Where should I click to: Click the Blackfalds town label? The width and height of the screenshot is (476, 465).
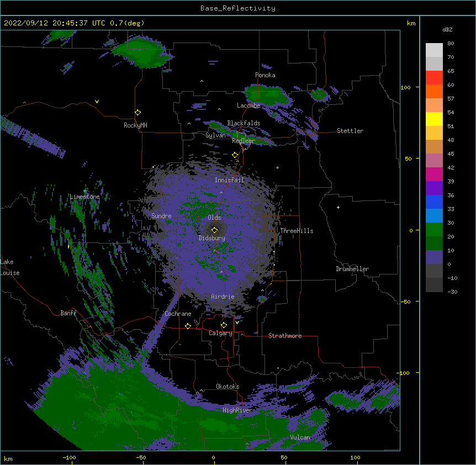tap(244, 123)
